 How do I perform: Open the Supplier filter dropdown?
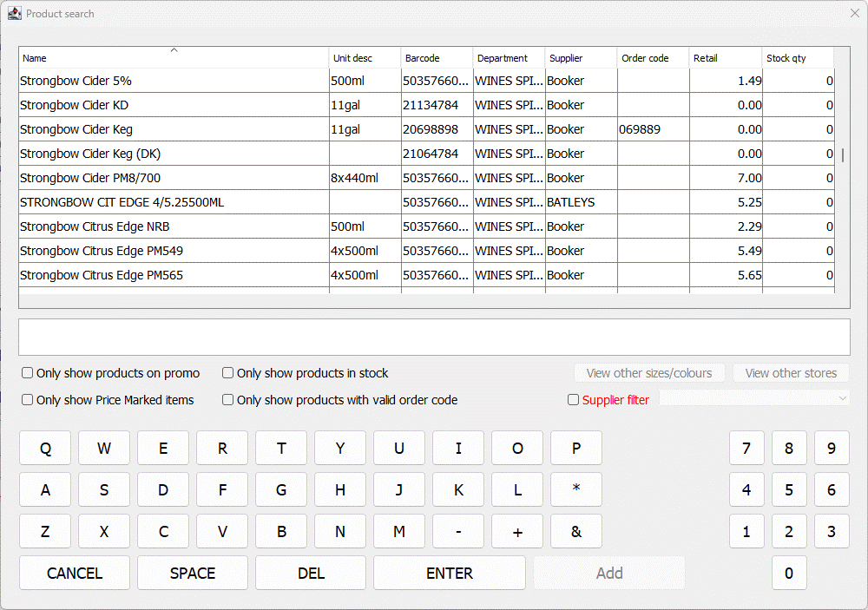[754, 398]
